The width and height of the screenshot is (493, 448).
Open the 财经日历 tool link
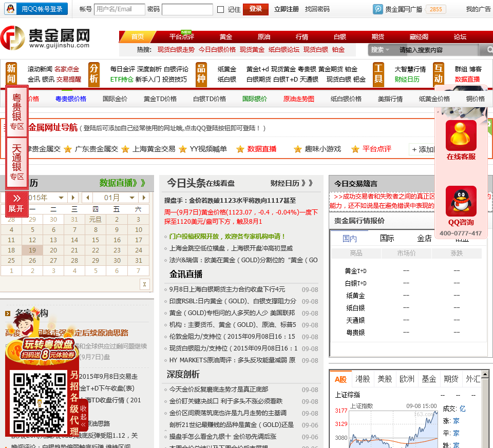(407, 80)
